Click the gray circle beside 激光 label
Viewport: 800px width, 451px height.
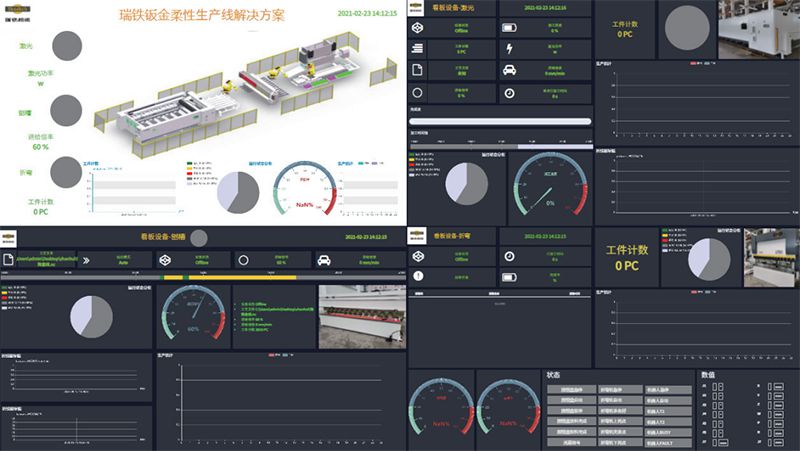[x=67, y=45]
